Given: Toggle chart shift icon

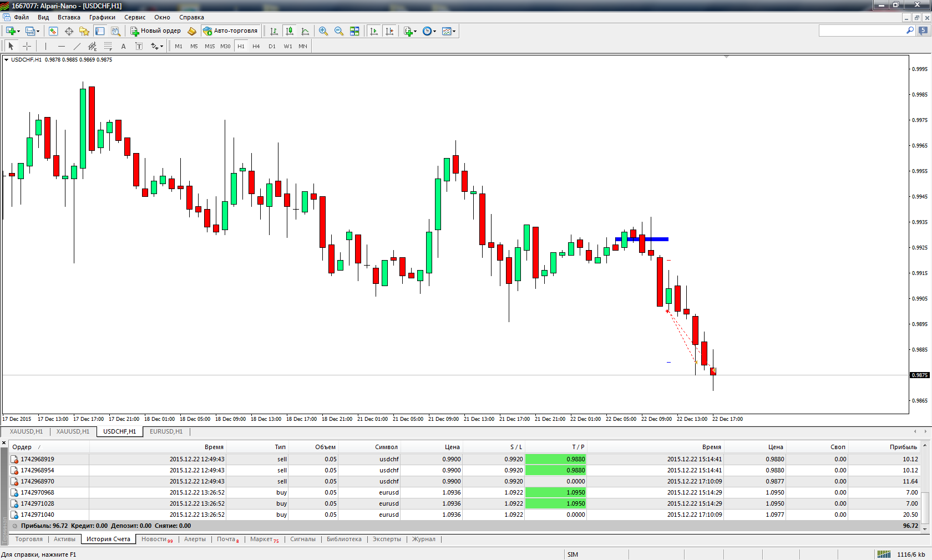Looking at the screenshot, I should (389, 31).
